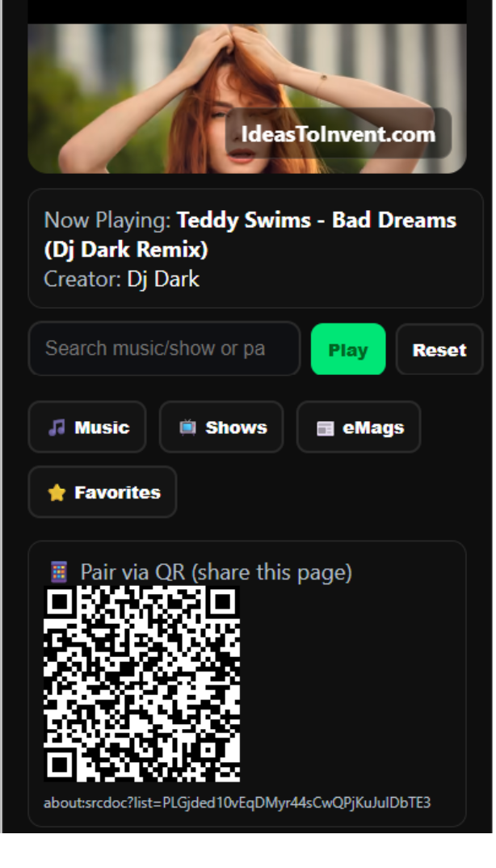The image size is (496, 868).
Task: Click the Pair via QR heading
Action: [x=216, y=572]
